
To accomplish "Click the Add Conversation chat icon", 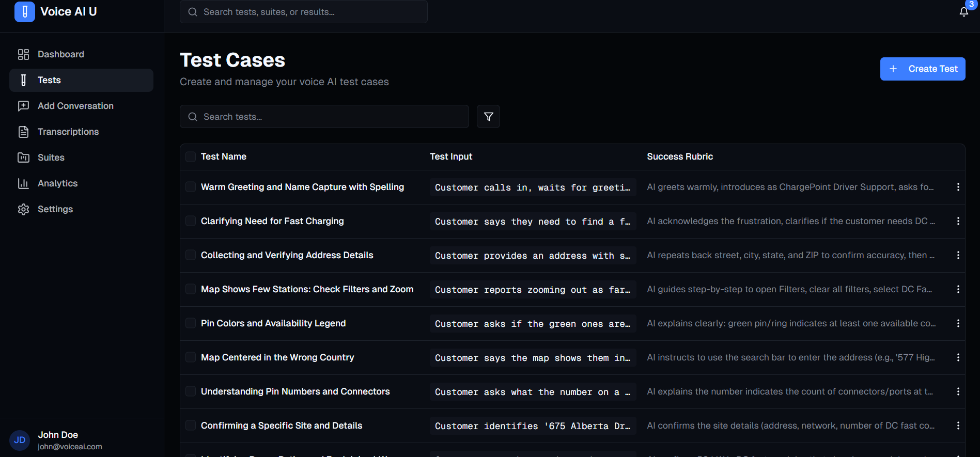I will click(x=23, y=106).
